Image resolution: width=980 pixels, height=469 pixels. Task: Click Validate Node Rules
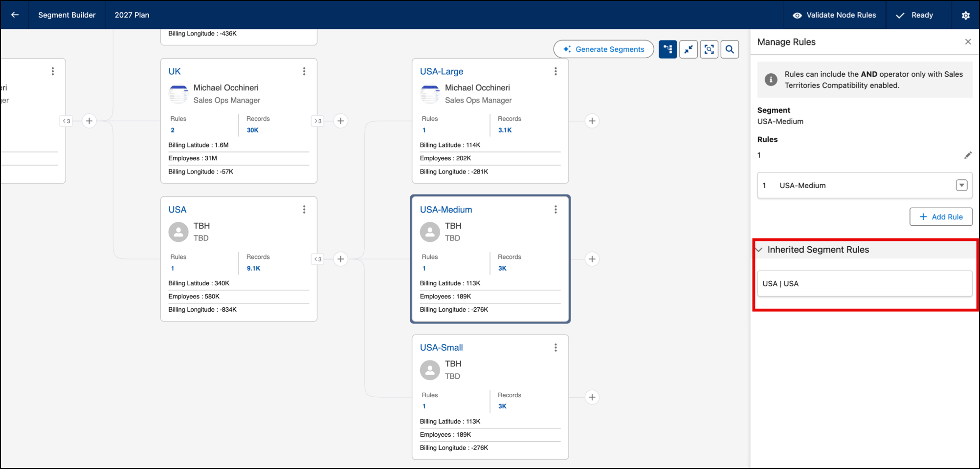pos(834,15)
